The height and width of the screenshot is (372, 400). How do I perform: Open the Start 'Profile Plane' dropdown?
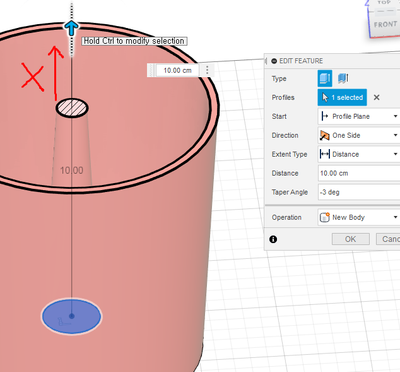click(359, 116)
